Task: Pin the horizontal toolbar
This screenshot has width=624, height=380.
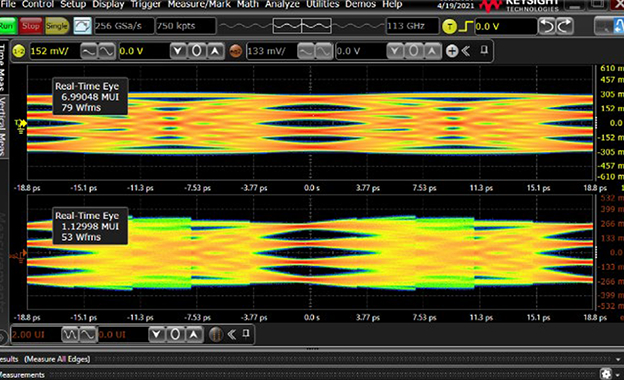Action: pyautogui.click(x=246, y=333)
